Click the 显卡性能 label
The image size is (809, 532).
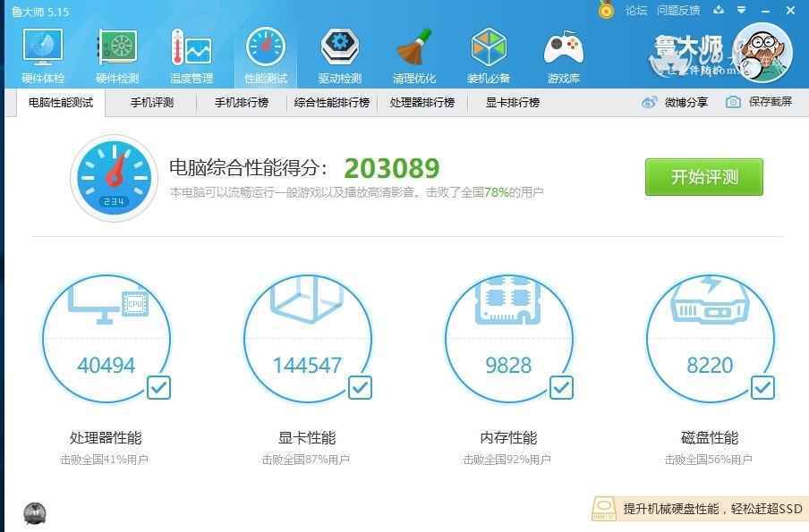pos(307,437)
